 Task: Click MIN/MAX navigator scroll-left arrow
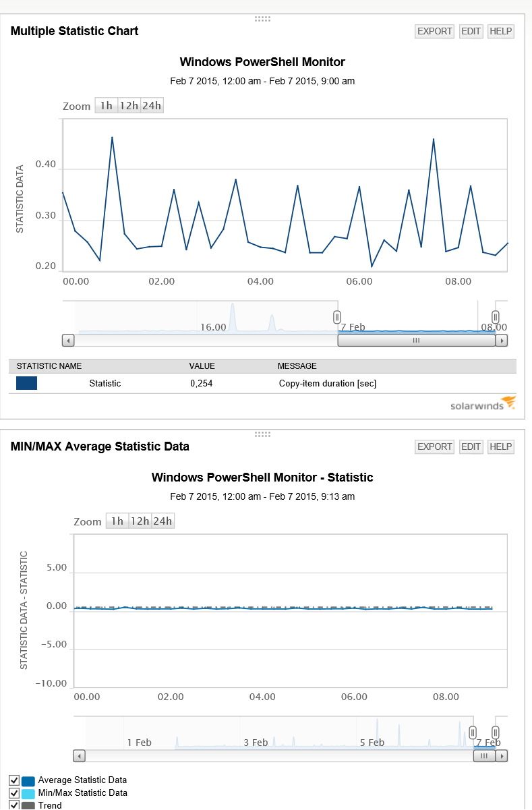(80, 756)
